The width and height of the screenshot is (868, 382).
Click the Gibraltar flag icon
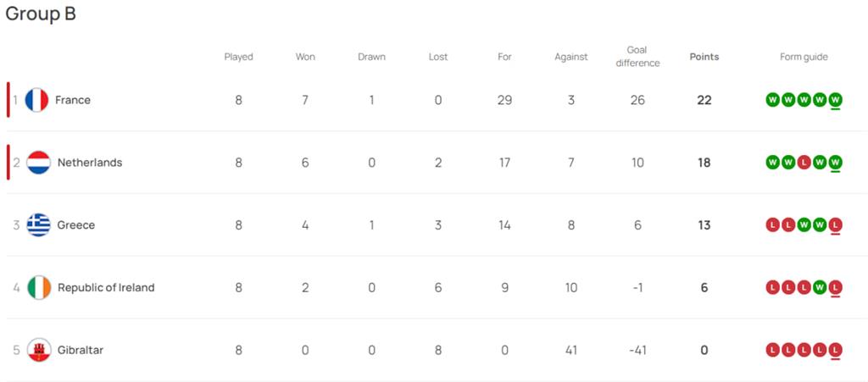pos(39,350)
